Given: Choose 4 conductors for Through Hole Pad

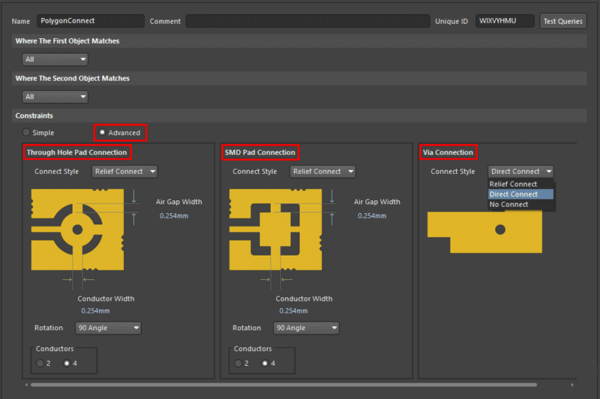Looking at the screenshot, I should tap(67, 363).
